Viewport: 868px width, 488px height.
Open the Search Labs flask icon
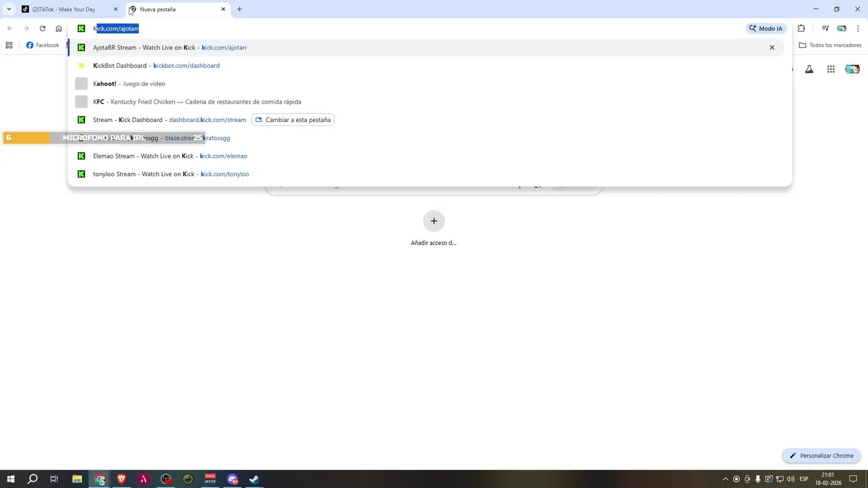809,69
